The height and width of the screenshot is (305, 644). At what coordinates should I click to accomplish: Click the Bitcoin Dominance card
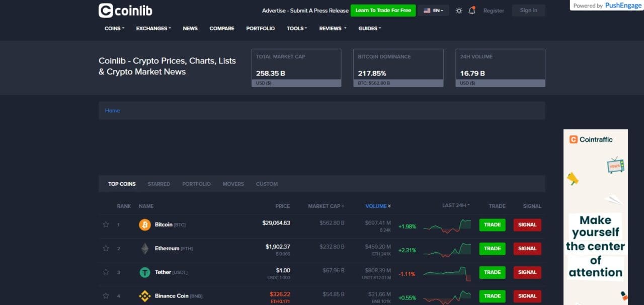[398, 68]
